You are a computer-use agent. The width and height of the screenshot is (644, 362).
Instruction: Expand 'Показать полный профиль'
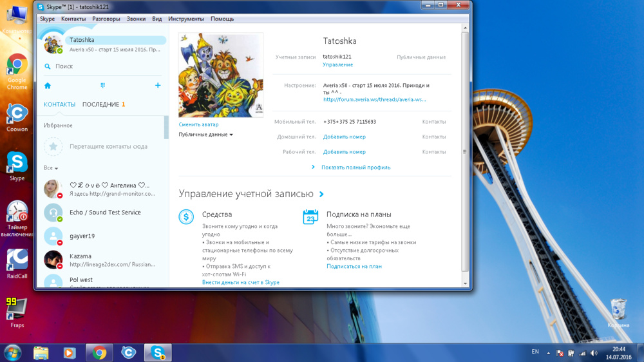coord(355,167)
